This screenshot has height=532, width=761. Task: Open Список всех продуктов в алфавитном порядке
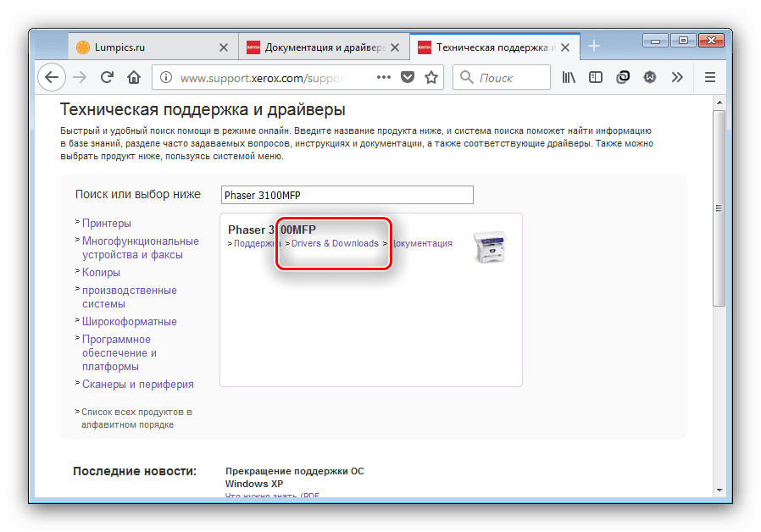pos(136,418)
